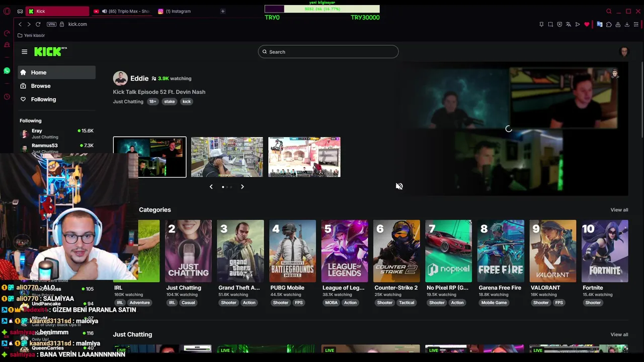Open the browser profile icon in toolbar
The image size is (644, 362).
(x=618, y=24)
